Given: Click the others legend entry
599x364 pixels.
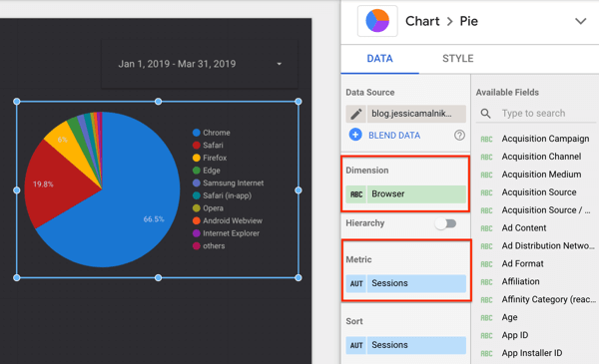Looking at the screenshot, I should click(209, 246).
